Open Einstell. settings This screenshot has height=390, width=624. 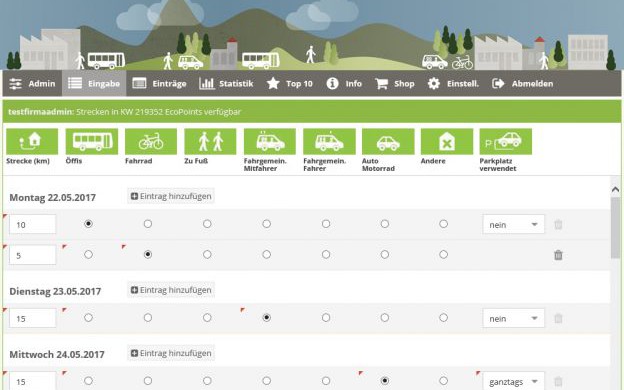[x=453, y=84]
